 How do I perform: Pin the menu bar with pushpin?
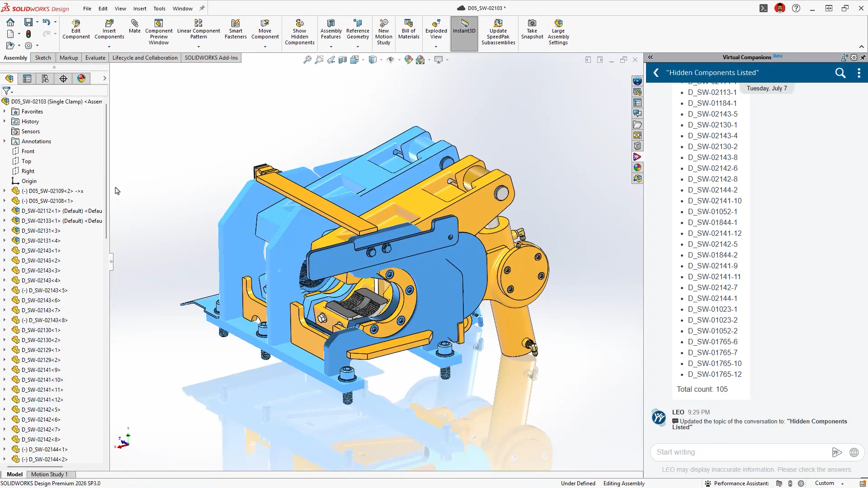(202, 8)
